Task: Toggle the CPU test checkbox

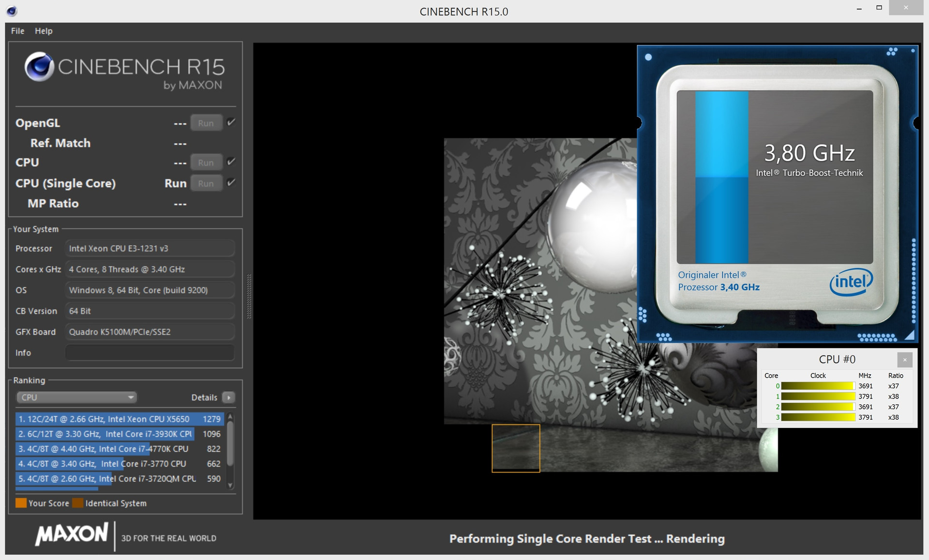Action: click(231, 162)
